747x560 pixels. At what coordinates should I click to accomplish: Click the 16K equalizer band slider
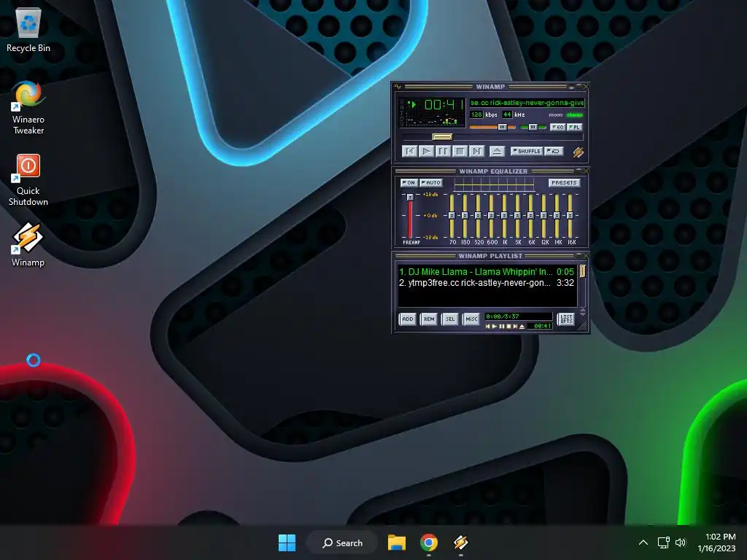[570, 216]
